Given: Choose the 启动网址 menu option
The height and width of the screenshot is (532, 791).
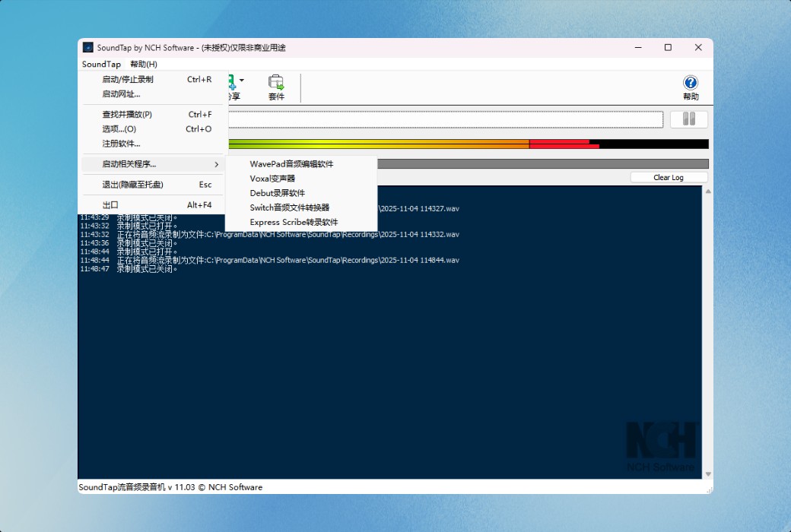Looking at the screenshot, I should tap(122, 93).
